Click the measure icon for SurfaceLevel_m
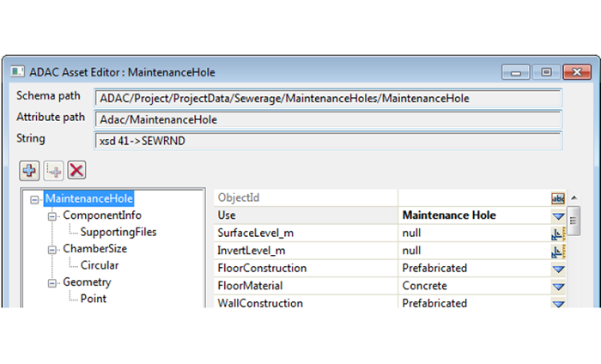Screen dimensions: 601x364 (x=558, y=234)
